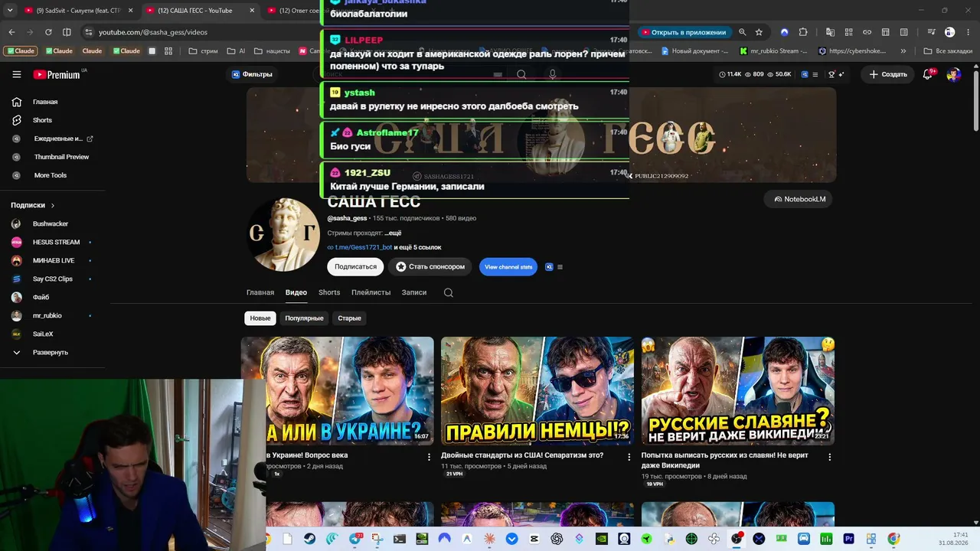Open Google Chrome from the taskbar
This screenshot has height=551, width=980.
point(893,539)
